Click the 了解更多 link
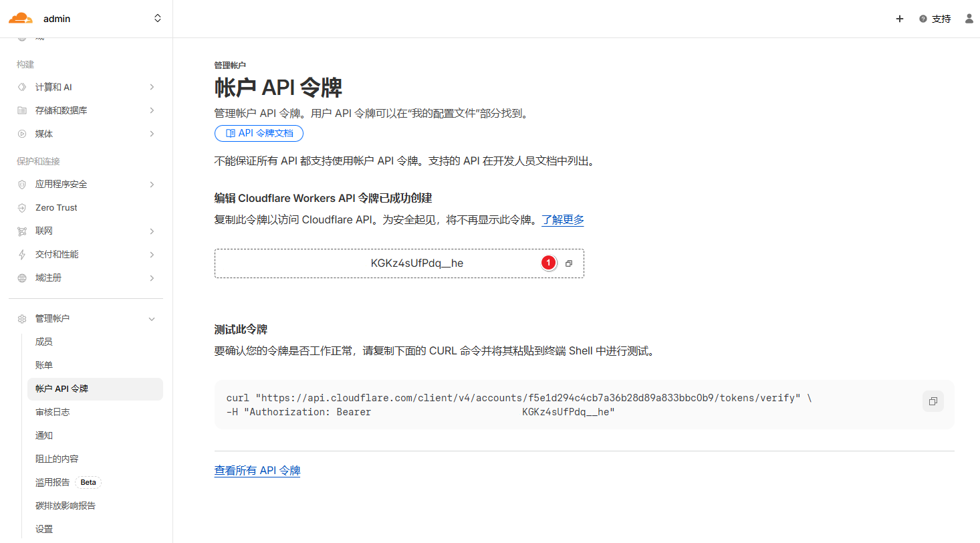The width and height of the screenshot is (980, 543). coord(562,220)
